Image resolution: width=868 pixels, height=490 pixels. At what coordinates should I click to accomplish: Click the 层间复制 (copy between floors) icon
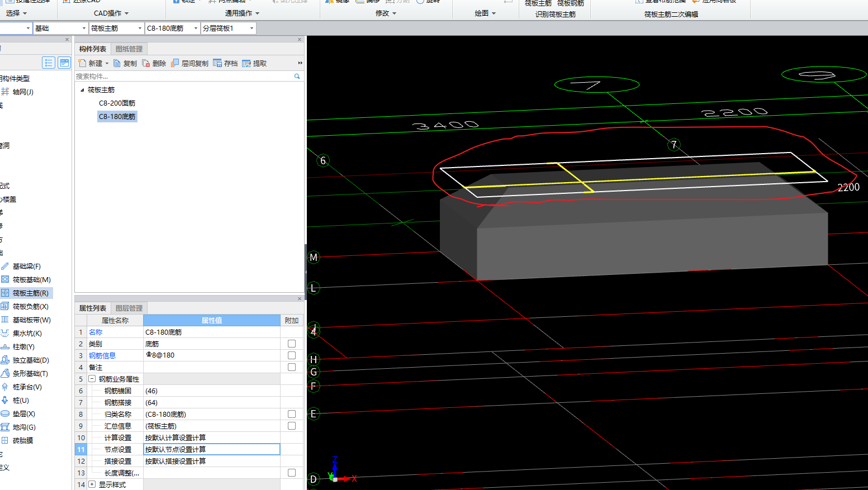pos(175,63)
